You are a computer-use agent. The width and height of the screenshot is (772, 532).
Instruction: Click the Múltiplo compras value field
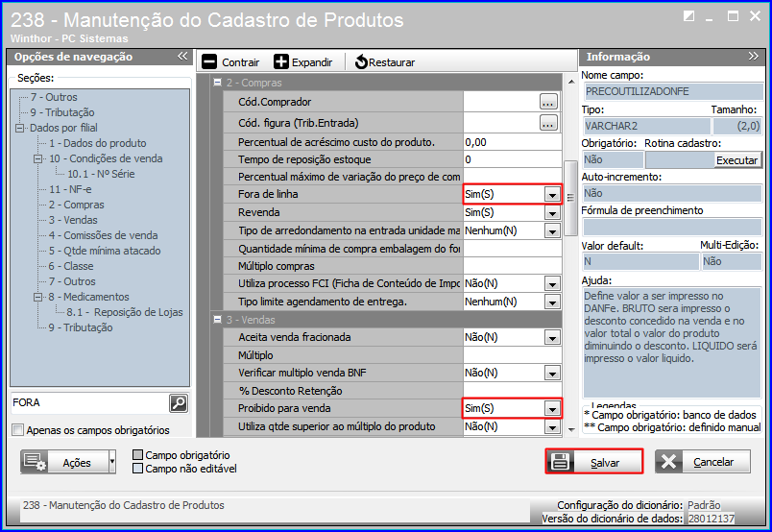512,267
